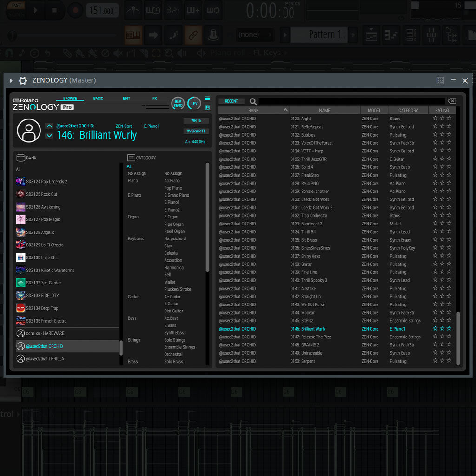Click into the preset search input field
This screenshot has height=476, width=476.
pyautogui.click(x=351, y=101)
